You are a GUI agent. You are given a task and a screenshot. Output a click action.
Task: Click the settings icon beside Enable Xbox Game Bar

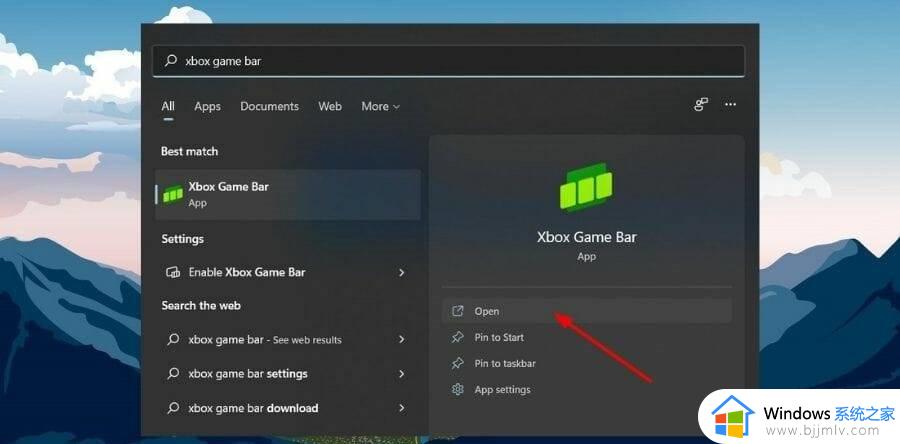pos(173,272)
